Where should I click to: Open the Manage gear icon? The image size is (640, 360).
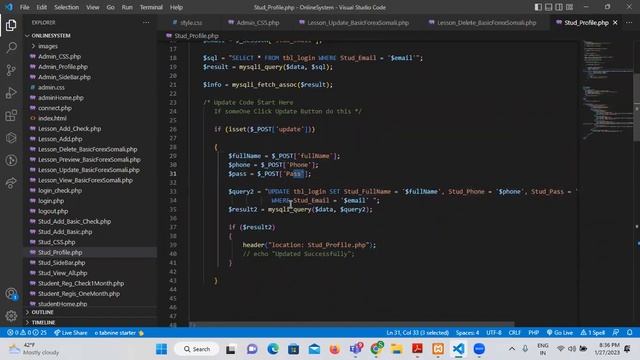(x=11, y=316)
